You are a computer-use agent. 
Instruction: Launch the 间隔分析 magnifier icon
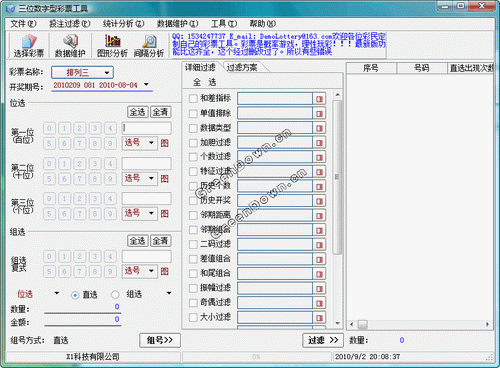click(149, 46)
